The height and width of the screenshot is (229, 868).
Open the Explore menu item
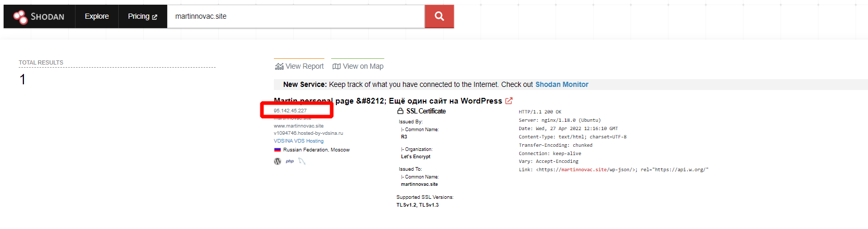(x=97, y=17)
